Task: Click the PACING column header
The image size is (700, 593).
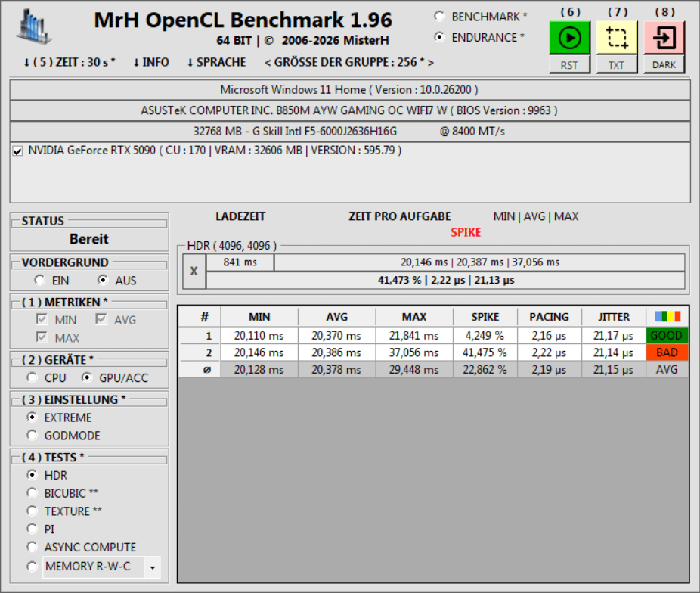Action: (x=549, y=317)
